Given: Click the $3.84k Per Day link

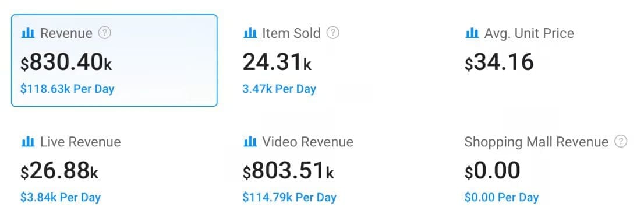Looking at the screenshot, I should click(x=61, y=198).
